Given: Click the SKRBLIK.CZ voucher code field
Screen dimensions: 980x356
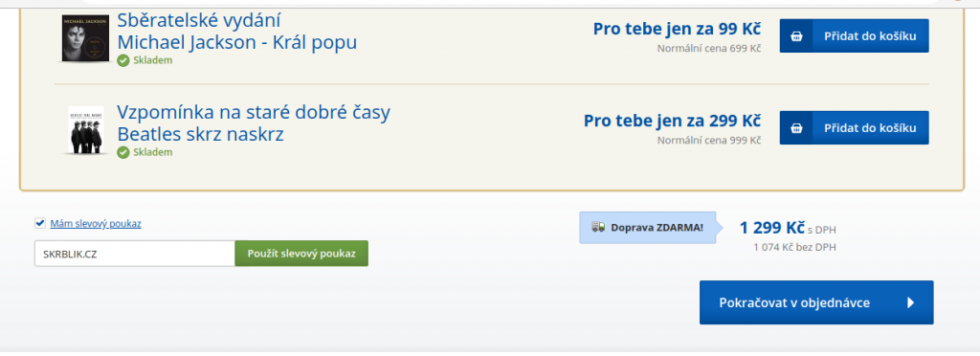Looking at the screenshot, I should click(134, 254).
